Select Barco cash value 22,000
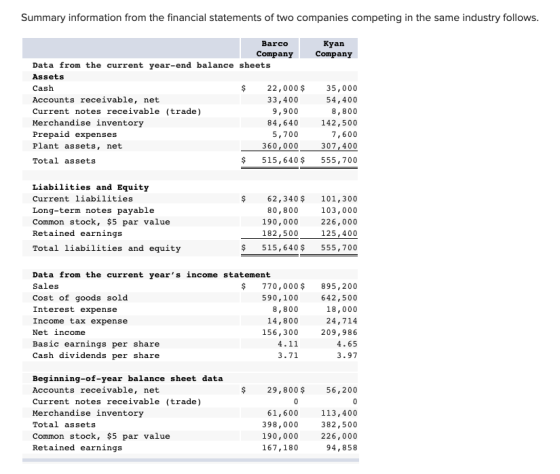This screenshot has height=474, width=560. point(282,88)
